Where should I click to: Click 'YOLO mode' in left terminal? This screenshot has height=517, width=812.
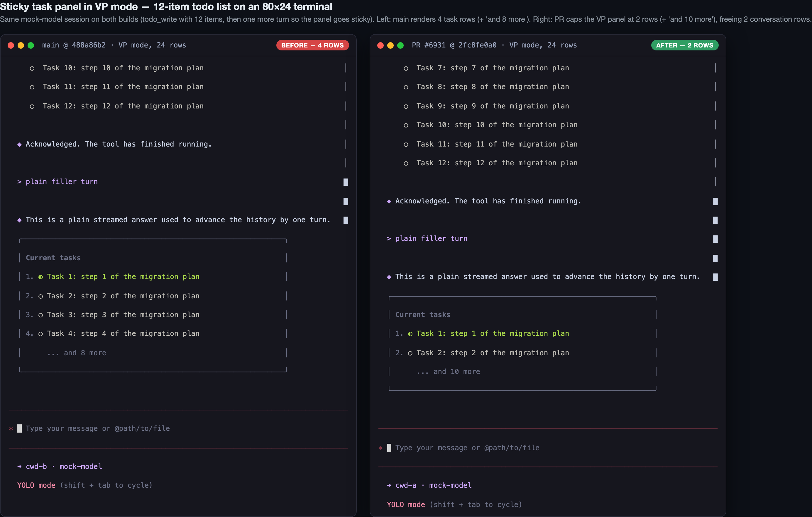coord(36,485)
